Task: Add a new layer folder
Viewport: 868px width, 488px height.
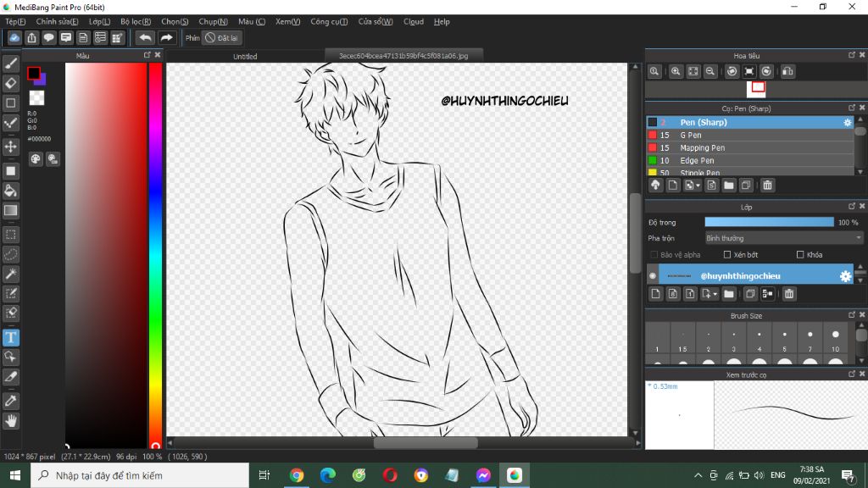Action: (x=728, y=294)
